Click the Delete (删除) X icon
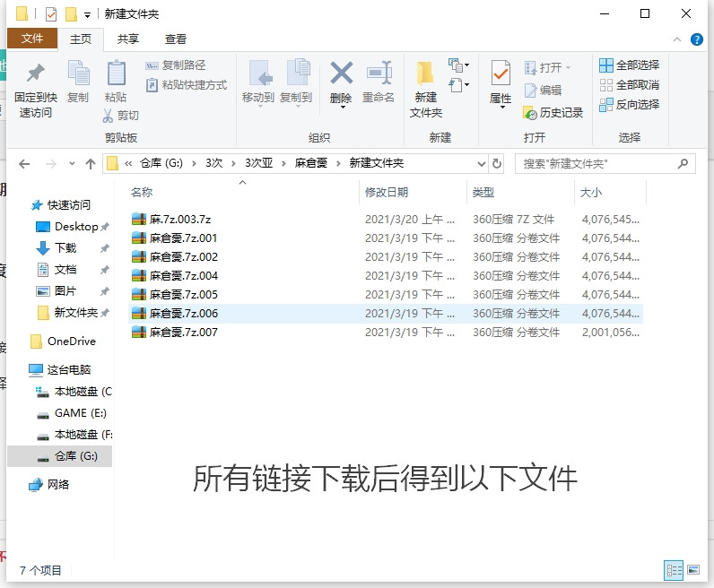The image size is (714, 588). pos(341,73)
